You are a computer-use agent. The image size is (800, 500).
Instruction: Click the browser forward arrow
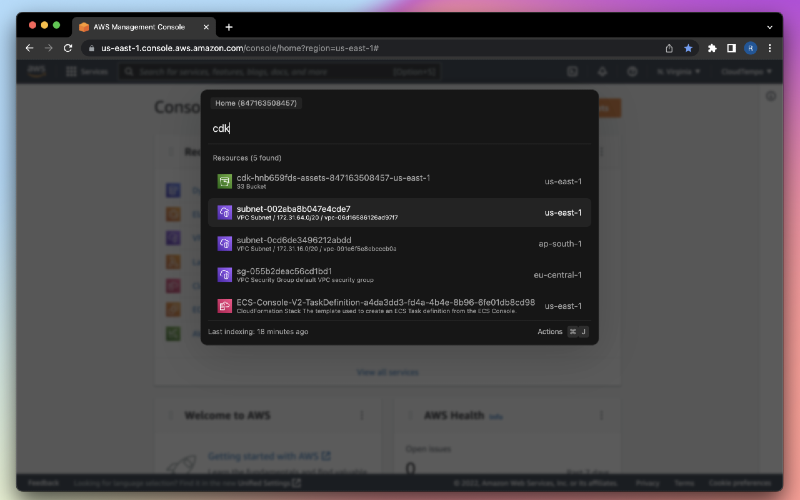coord(48,48)
